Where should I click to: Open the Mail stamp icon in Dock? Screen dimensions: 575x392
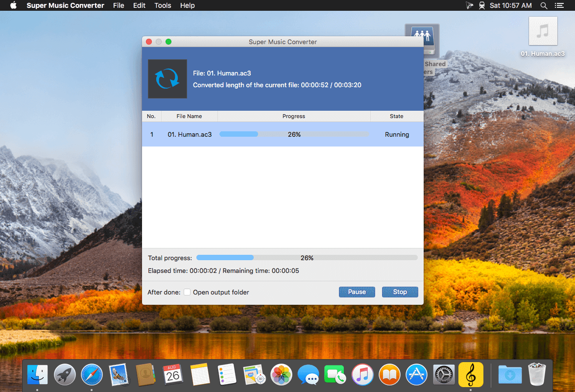pos(119,375)
